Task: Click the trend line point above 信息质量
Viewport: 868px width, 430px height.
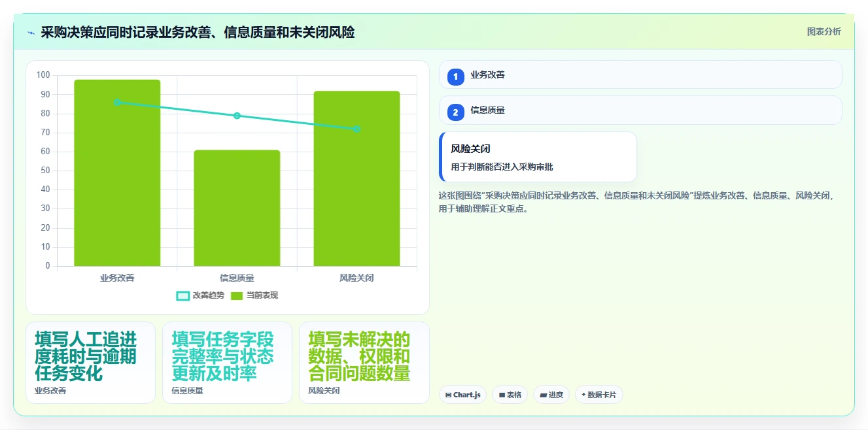Action: [237, 116]
